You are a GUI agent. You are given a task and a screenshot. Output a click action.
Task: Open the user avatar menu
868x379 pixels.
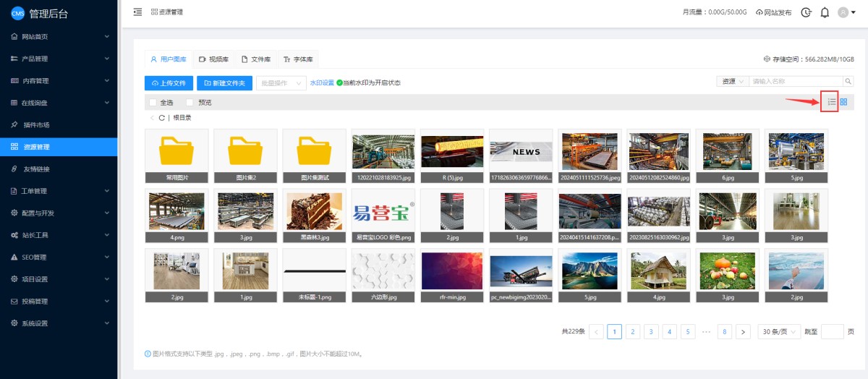tap(846, 12)
